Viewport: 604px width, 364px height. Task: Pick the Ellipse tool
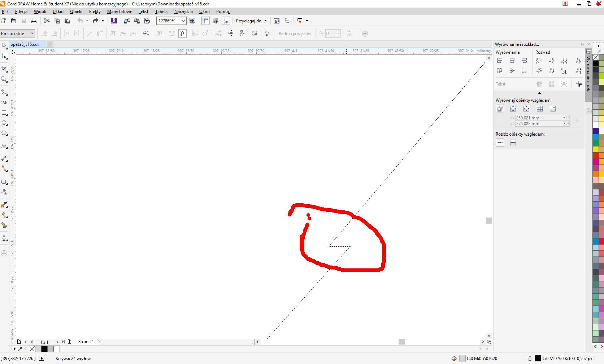[x=4, y=123]
